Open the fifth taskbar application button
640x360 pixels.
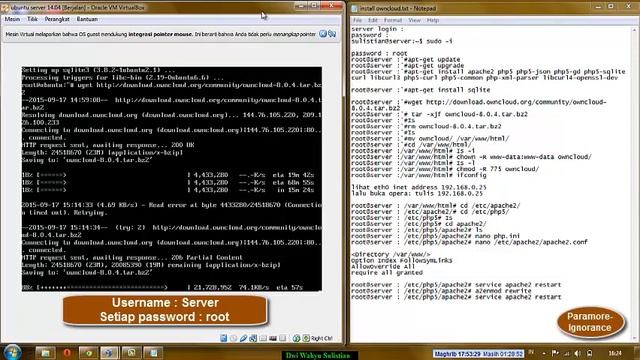(131, 353)
